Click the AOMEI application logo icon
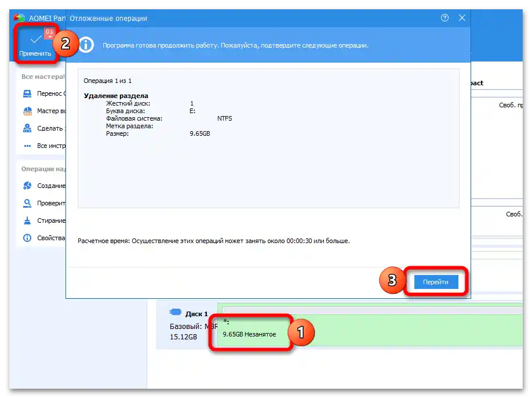The image size is (532, 398). (19, 17)
